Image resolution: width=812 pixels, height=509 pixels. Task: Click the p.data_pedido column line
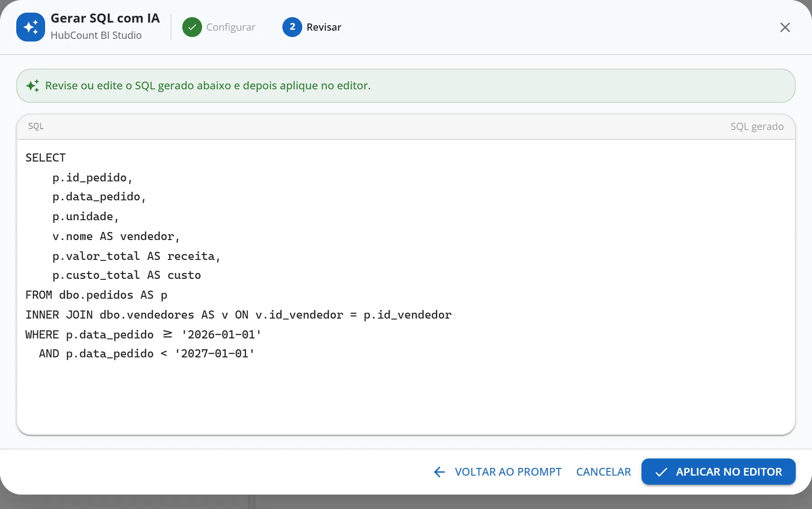pyautogui.click(x=99, y=197)
